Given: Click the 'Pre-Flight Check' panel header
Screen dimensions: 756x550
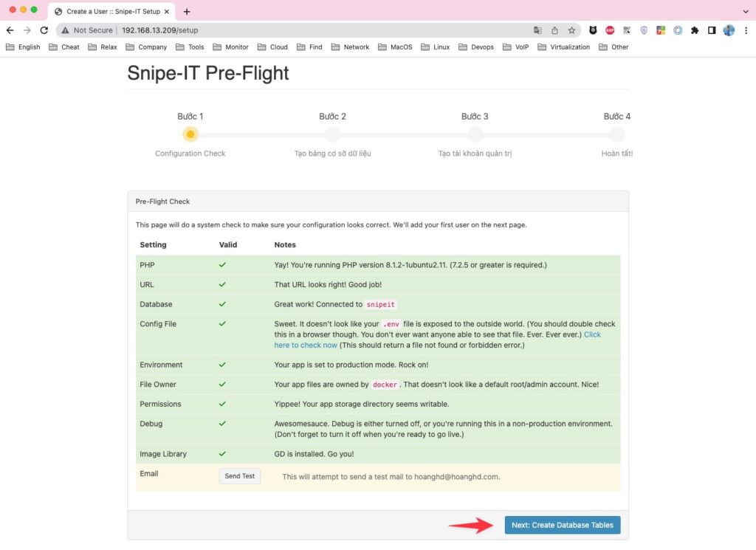Looking at the screenshot, I should 378,202.
